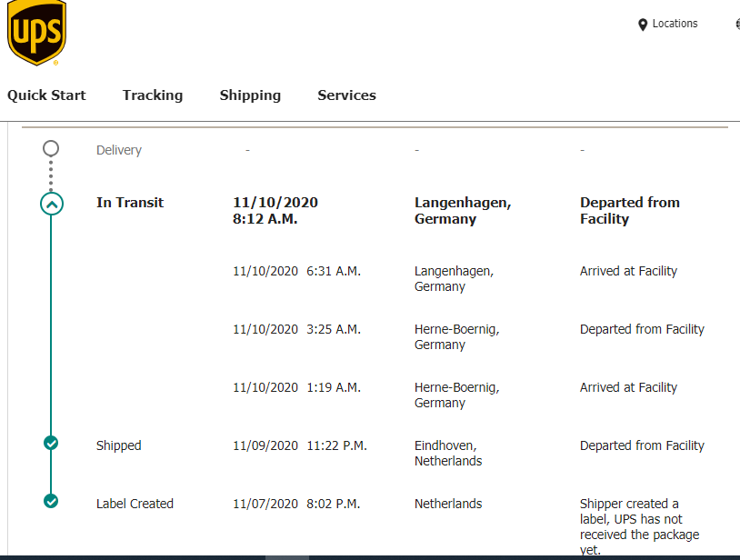Click the 11/10/2020 8:12 A.M. timestamp
Image resolution: width=740 pixels, height=560 pixels.
click(275, 210)
